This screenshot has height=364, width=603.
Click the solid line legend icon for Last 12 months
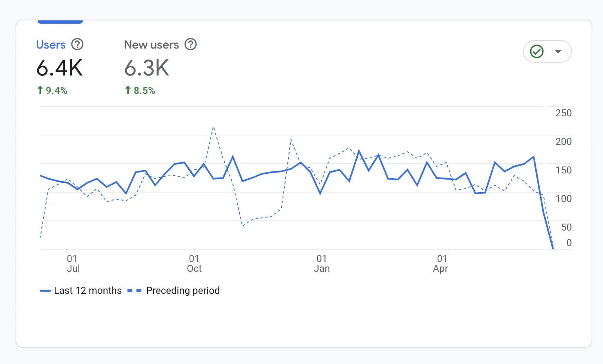coord(46,291)
